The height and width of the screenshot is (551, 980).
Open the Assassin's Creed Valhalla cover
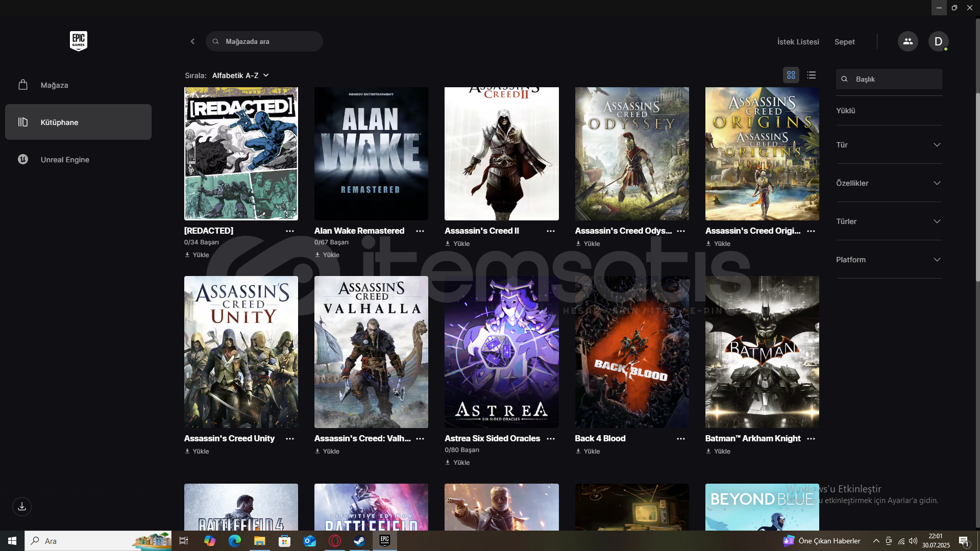371,352
